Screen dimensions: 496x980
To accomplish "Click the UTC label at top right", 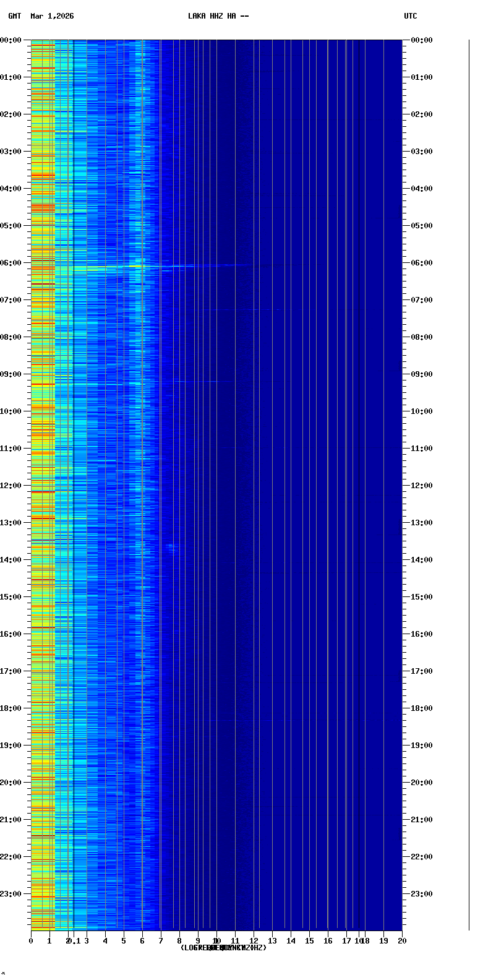I will pos(410,16).
